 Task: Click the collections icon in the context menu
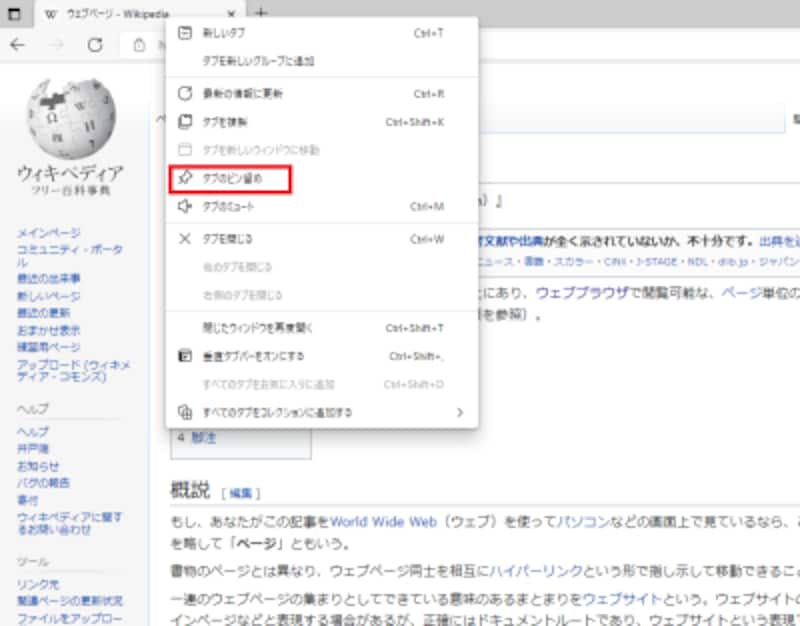(x=185, y=410)
